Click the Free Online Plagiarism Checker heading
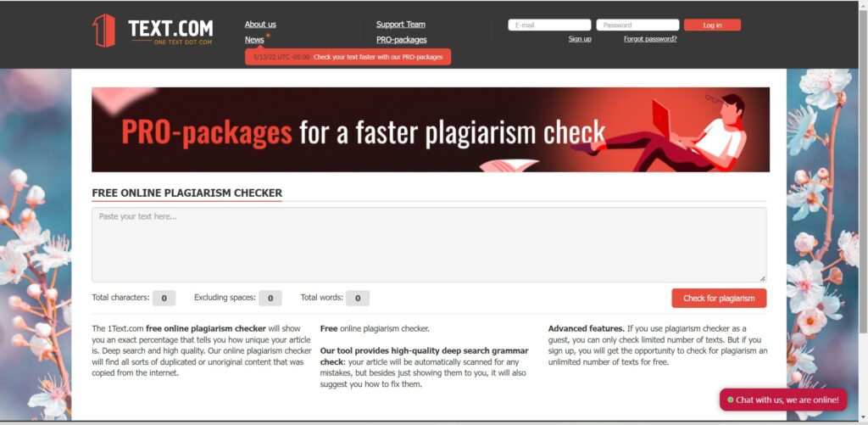This screenshot has height=425, width=868. click(187, 193)
